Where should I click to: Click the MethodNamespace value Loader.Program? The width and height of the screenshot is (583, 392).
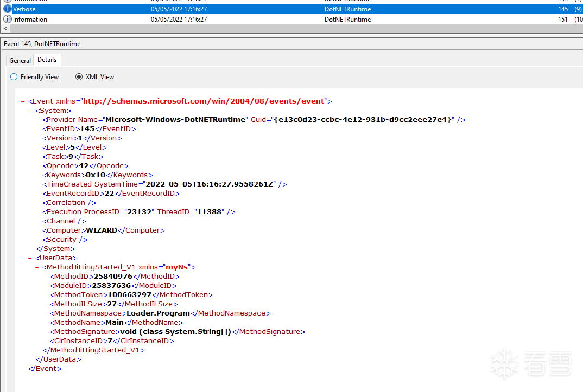click(159, 313)
